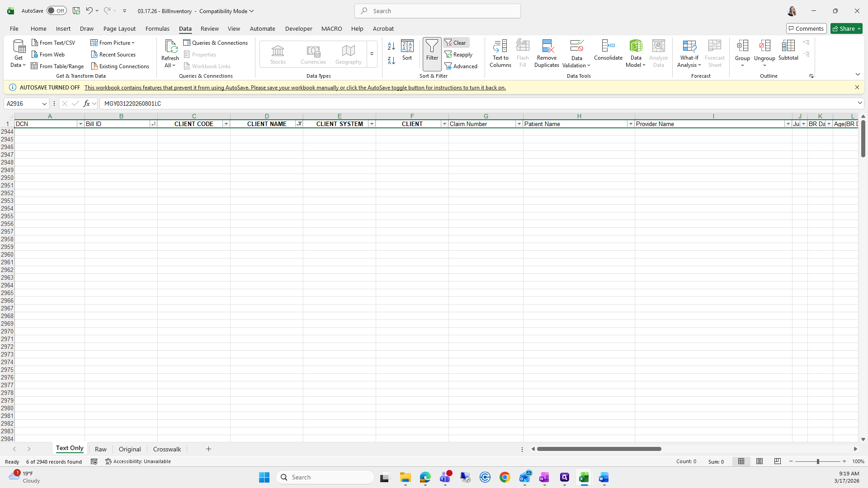
Task: Open Data Validation dropdown arrow
Action: (589, 66)
